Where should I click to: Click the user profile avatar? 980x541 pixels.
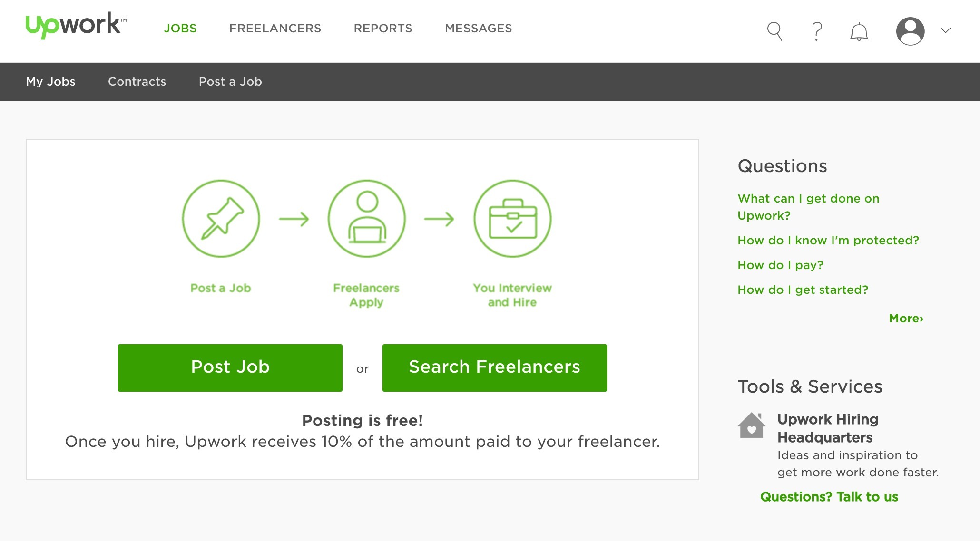point(910,31)
